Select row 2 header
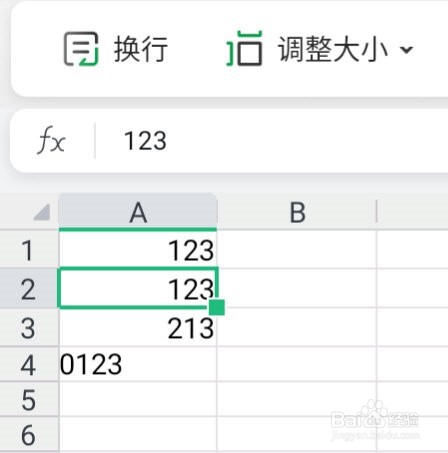The height and width of the screenshot is (453, 448). [29, 288]
